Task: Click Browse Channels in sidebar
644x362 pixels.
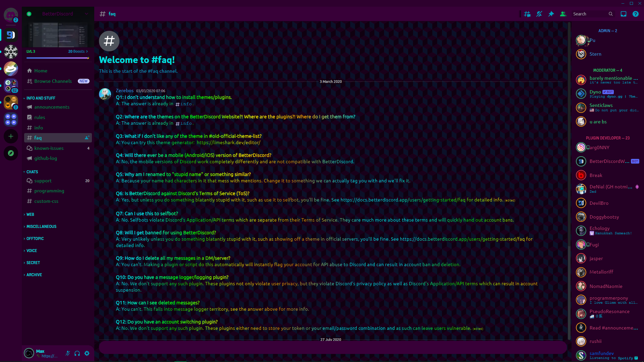Action: click(x=53, y=81)
